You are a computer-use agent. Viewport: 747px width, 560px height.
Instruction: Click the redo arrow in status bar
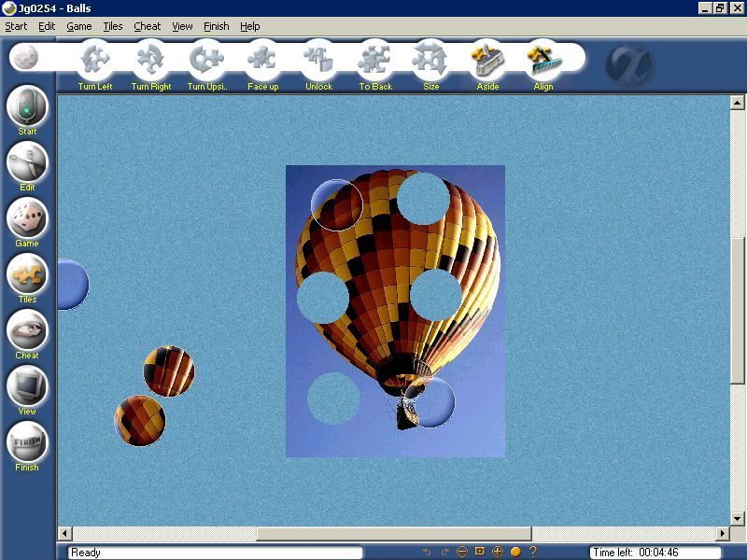pyautogui.click(x=444, y=552)
